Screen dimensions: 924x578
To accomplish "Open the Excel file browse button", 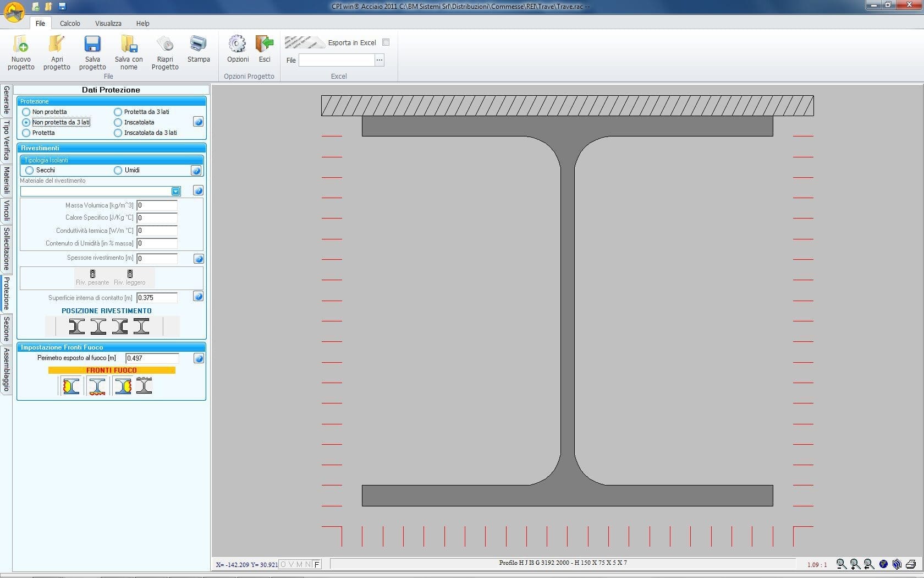I will (x=379, y=60).
